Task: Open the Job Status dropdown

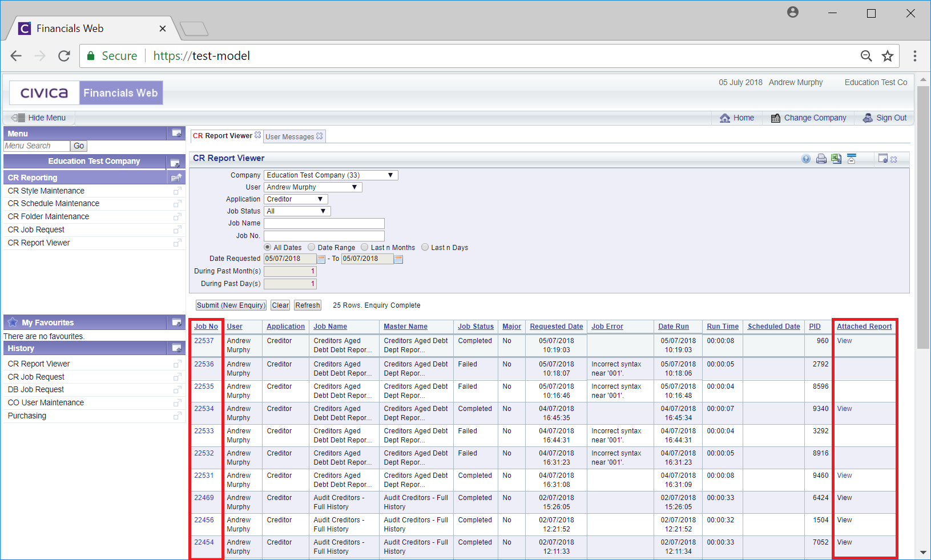Action: coord(297,211)
